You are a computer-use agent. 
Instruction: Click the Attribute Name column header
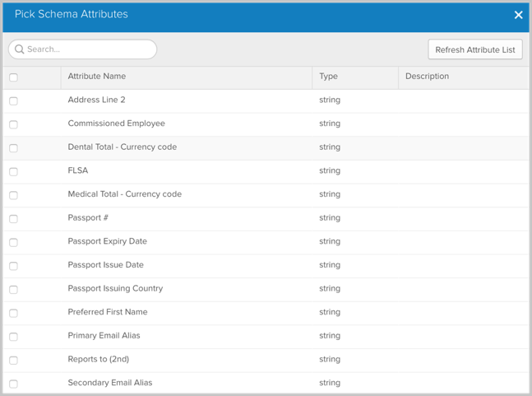[97, 77]
